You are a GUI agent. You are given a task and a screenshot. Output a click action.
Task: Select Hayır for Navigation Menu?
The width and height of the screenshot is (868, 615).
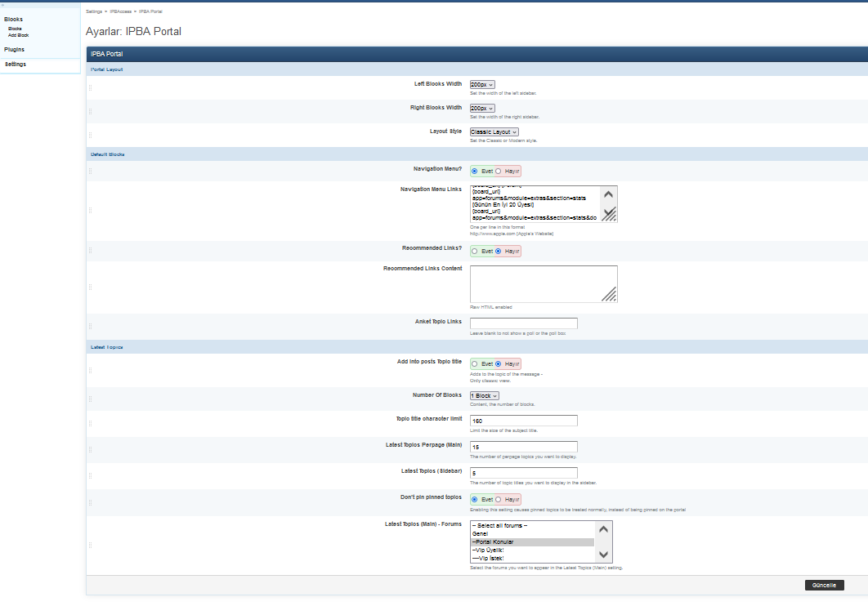tap(499, 172)
